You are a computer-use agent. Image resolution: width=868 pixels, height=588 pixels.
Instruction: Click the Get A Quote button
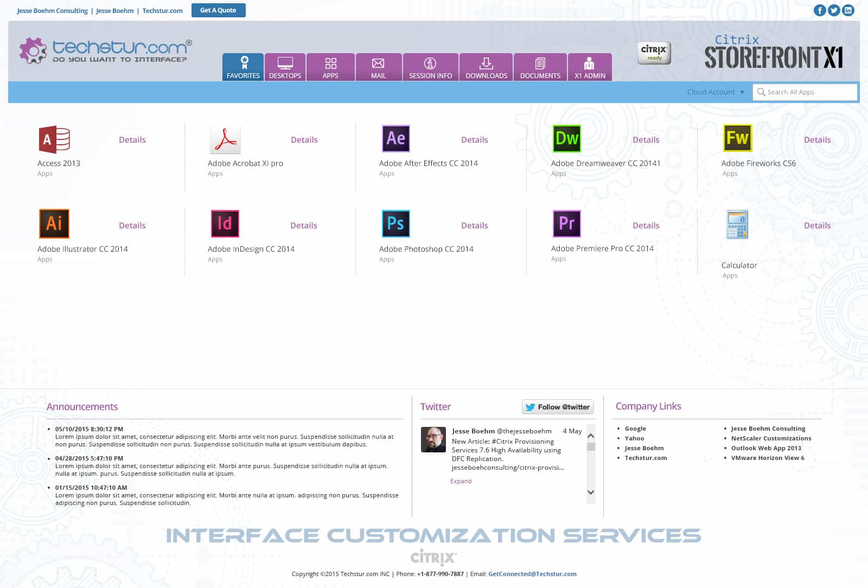click(219, 10)
